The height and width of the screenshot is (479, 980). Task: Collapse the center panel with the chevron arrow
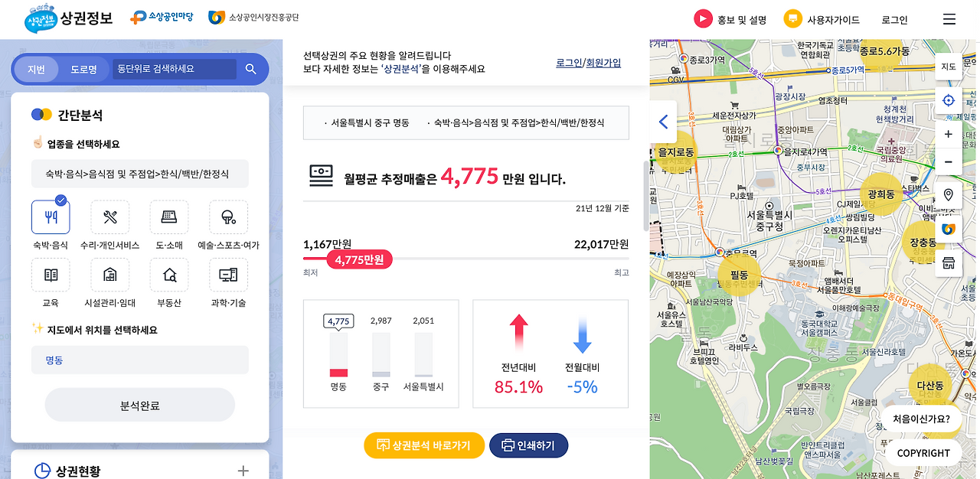(663, 121)
